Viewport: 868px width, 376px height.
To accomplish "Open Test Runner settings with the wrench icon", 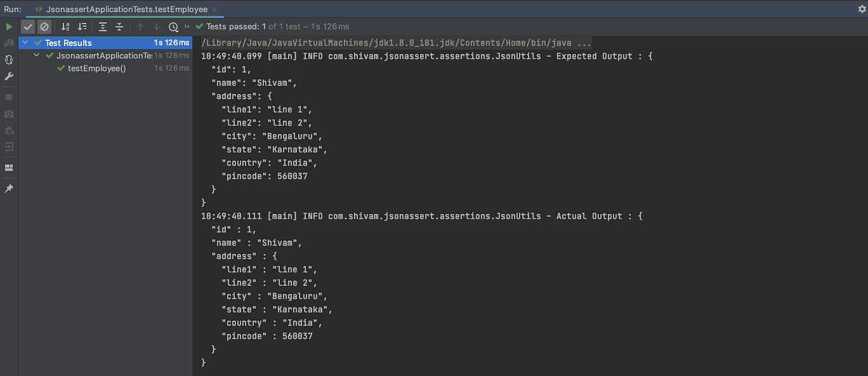I will click(x=8, y=77).
